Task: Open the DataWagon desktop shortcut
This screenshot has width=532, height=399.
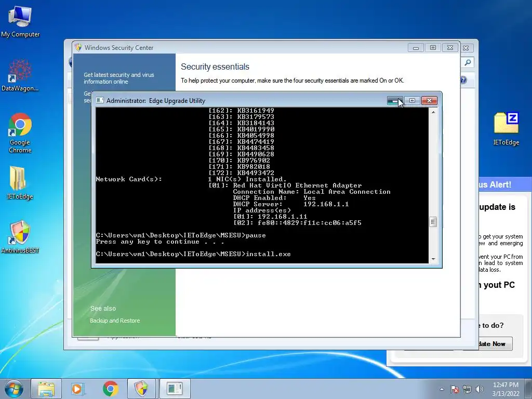Action: click(20, 75)
